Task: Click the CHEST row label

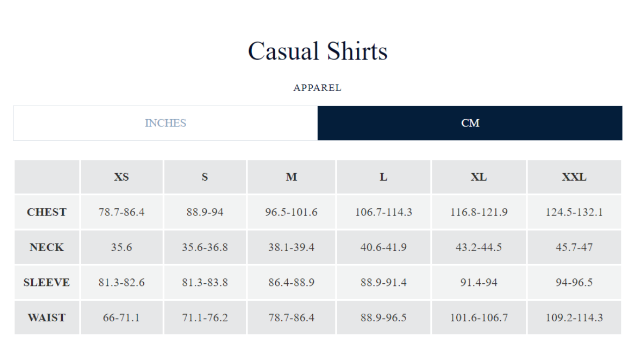Action: (47, 212)
